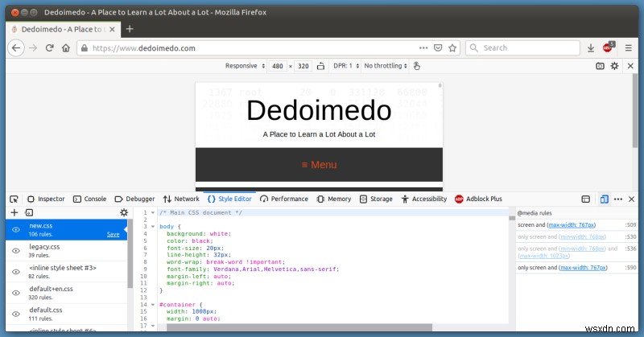Screen dimensions: 644x337
Task: Select the default+en.css style sheet
Action: 67,293
